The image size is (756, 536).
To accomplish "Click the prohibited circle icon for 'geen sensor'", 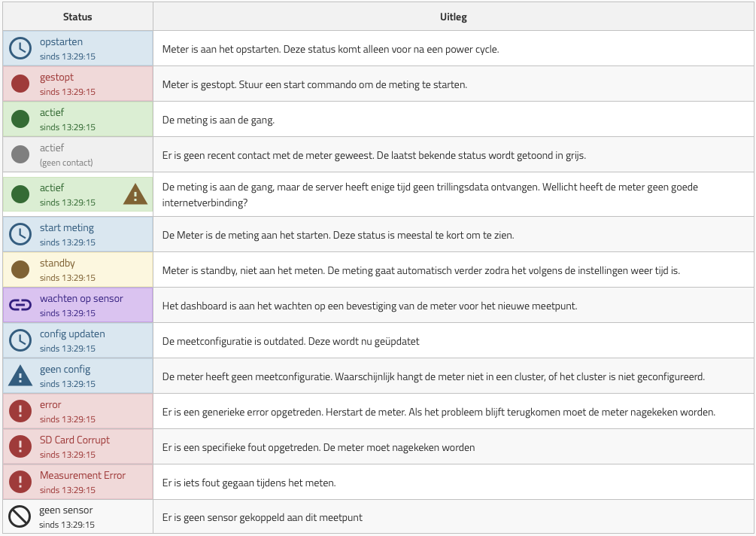I will click(20, 516).
